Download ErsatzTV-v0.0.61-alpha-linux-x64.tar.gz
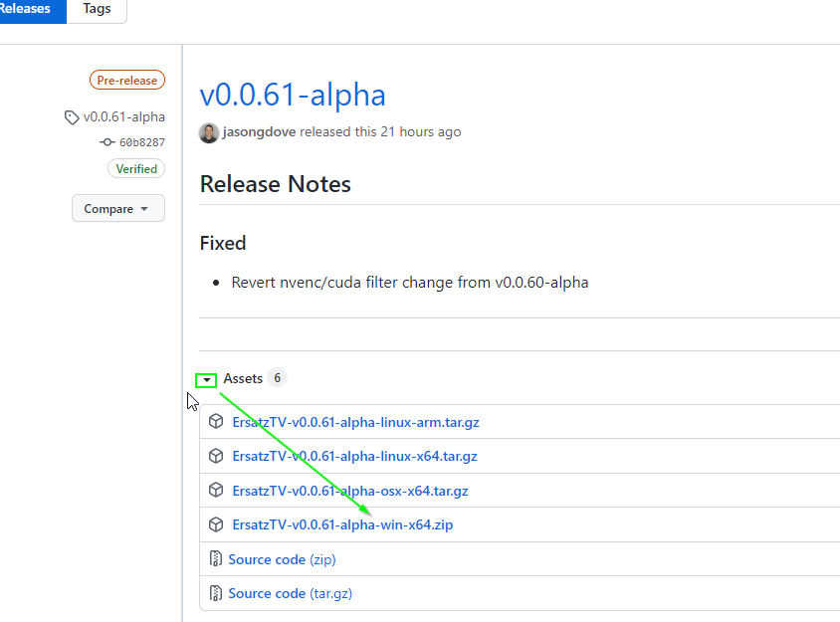 point(354,457)
